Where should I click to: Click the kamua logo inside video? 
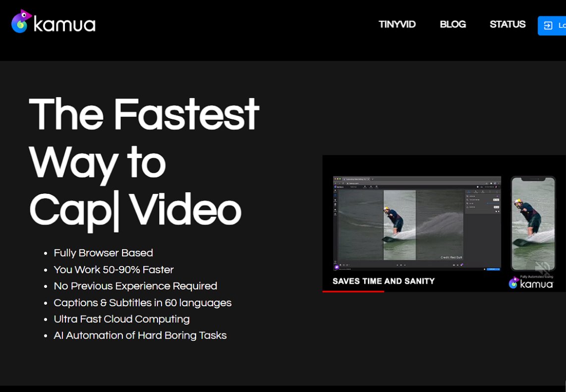pyautogui.click(x=531, y=283)
